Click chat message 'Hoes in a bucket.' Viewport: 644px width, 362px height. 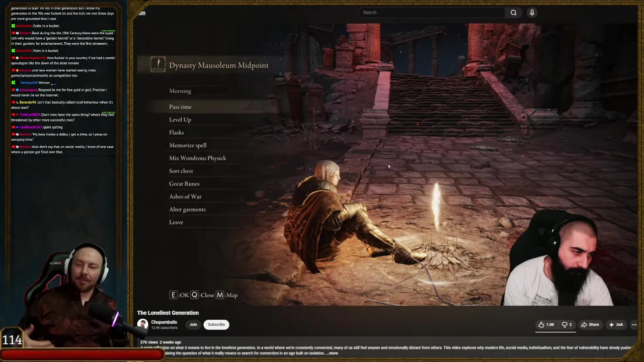[46, 51]
